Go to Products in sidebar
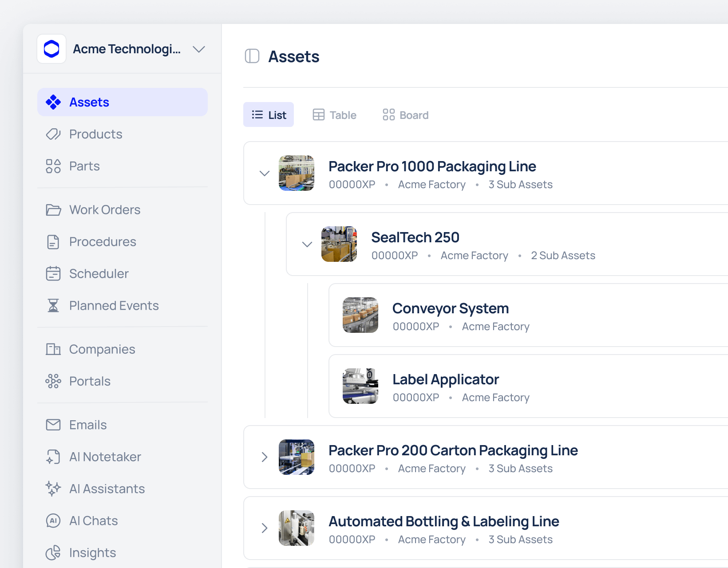 (x=123, y=134)
